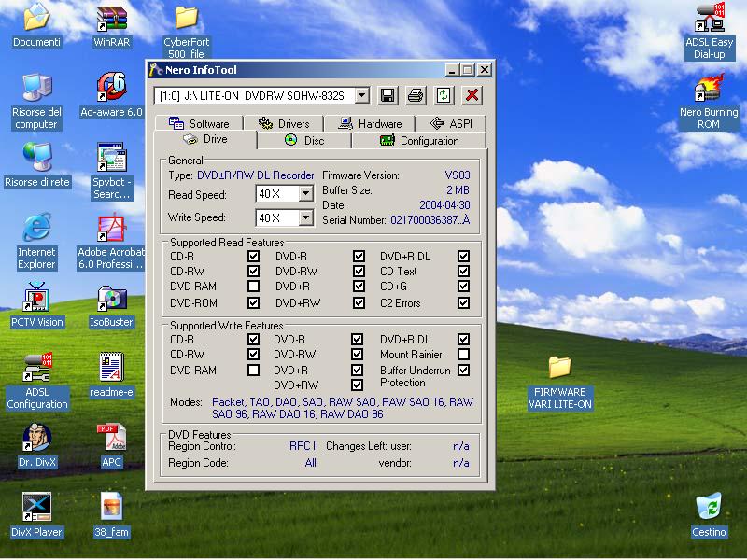Click the RPC I region control value
Screen dimensions: 747x560
coord(303,446)
